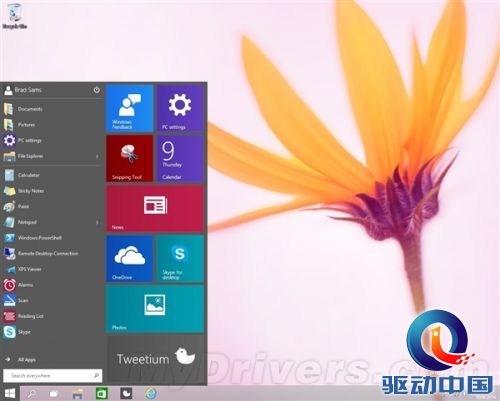The height and width of the screenshot is (401, 500).
Task: Launch the green Store icon on taskbar
Action: pos(102,394)
